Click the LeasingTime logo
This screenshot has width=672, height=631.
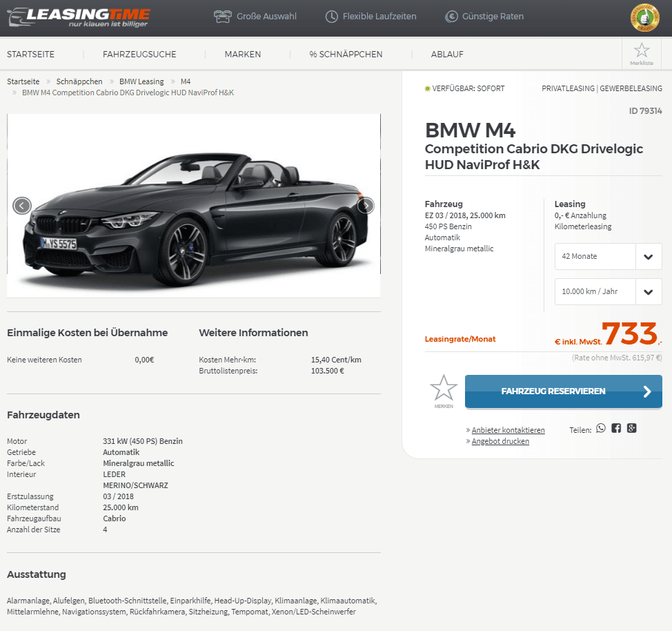[x=79, y=17]
